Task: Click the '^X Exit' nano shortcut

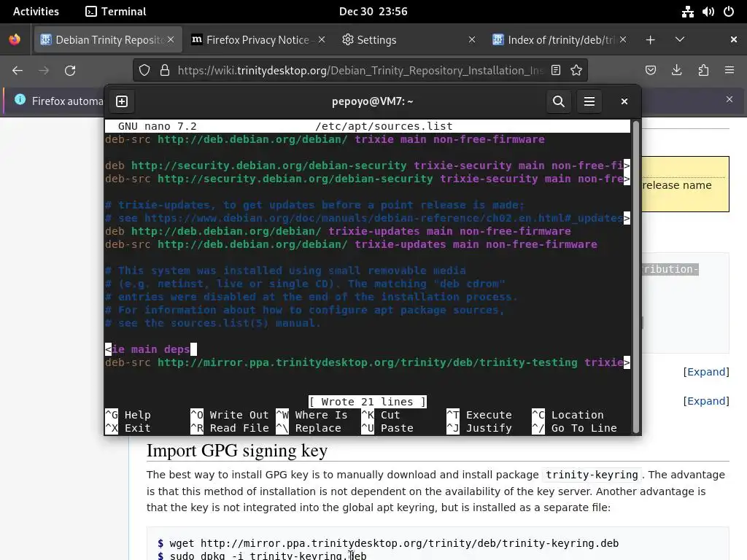Action: [x=128, y=428]
